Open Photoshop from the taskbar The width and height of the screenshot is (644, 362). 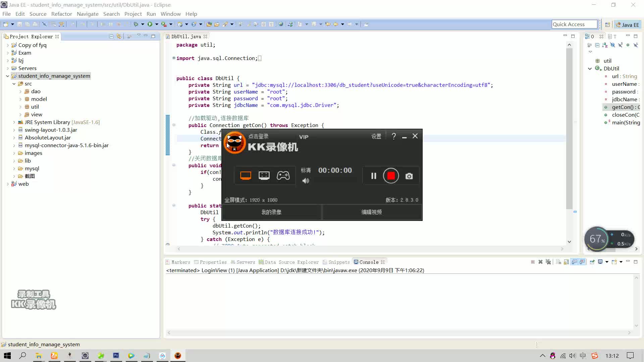coord(116,355)
